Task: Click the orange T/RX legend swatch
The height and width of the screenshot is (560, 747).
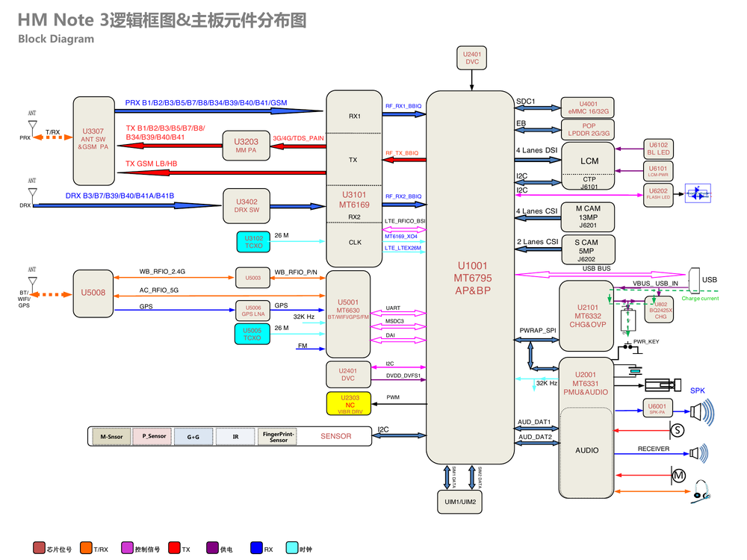Action: (86, 548)
